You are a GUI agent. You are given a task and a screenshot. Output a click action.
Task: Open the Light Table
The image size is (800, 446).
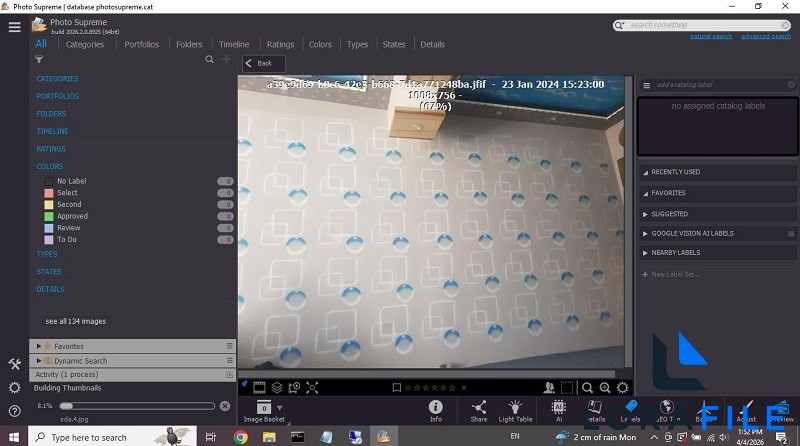tap(515, 411)
